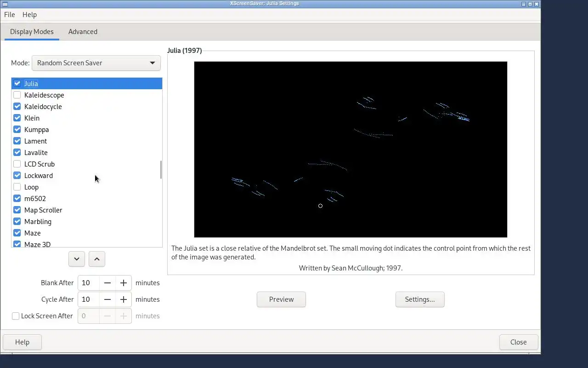Focus the Cycle After minutes field
The width and height of the screenshot is (588, 368).
tap(89, 299)
